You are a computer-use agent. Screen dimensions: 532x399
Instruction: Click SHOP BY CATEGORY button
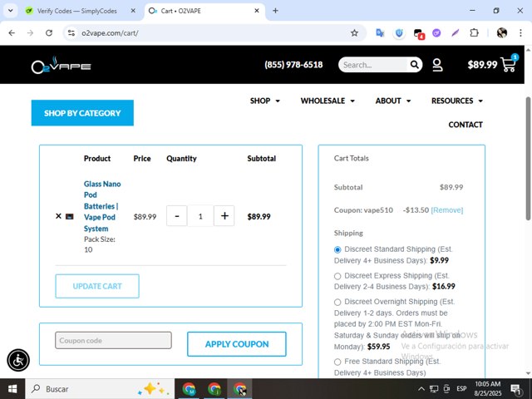pyautogui.click(x=82, y=113)
